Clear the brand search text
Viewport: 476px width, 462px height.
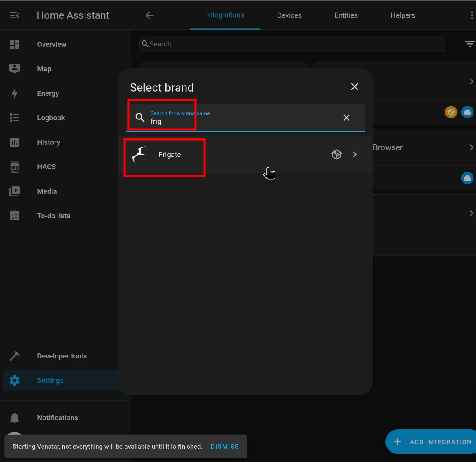[x=346, y=118]
